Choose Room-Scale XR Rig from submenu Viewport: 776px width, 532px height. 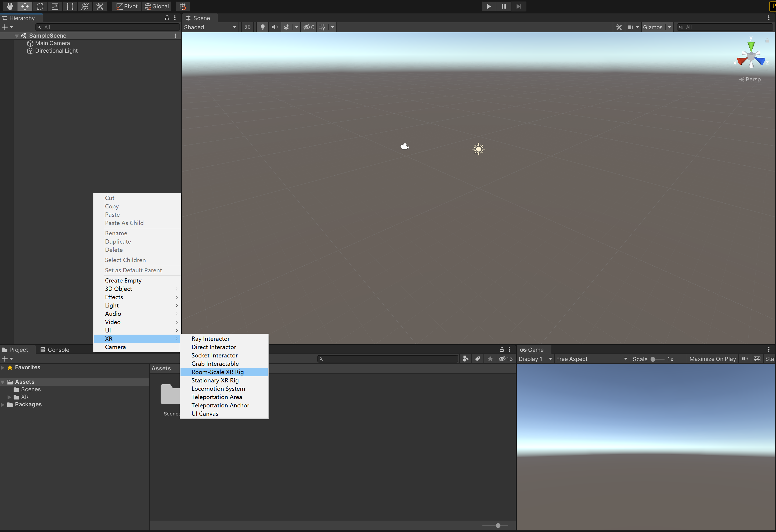point(217,372)
